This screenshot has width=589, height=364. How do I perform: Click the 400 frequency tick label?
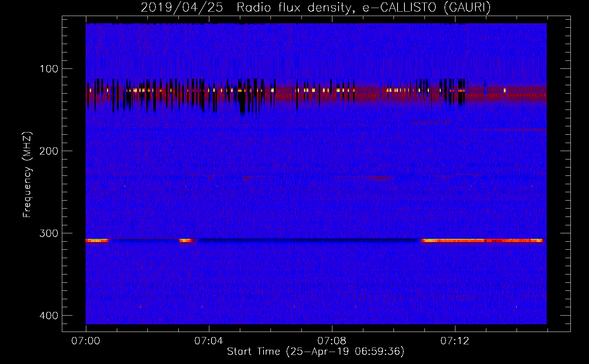49,316
